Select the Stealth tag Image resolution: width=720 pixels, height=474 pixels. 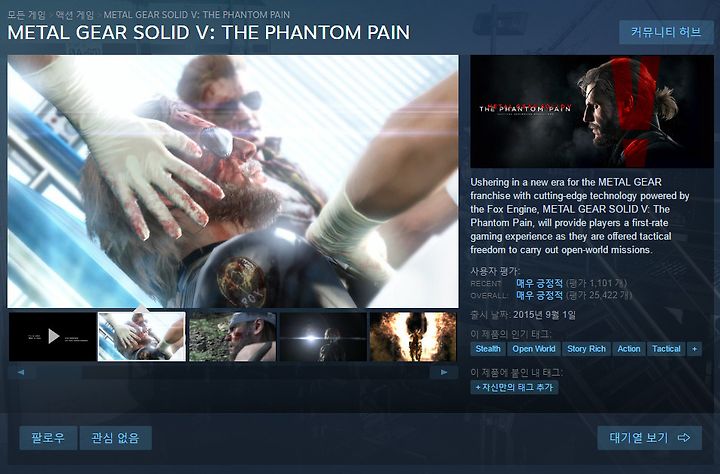pyautogui.click(x=488, y=349)
